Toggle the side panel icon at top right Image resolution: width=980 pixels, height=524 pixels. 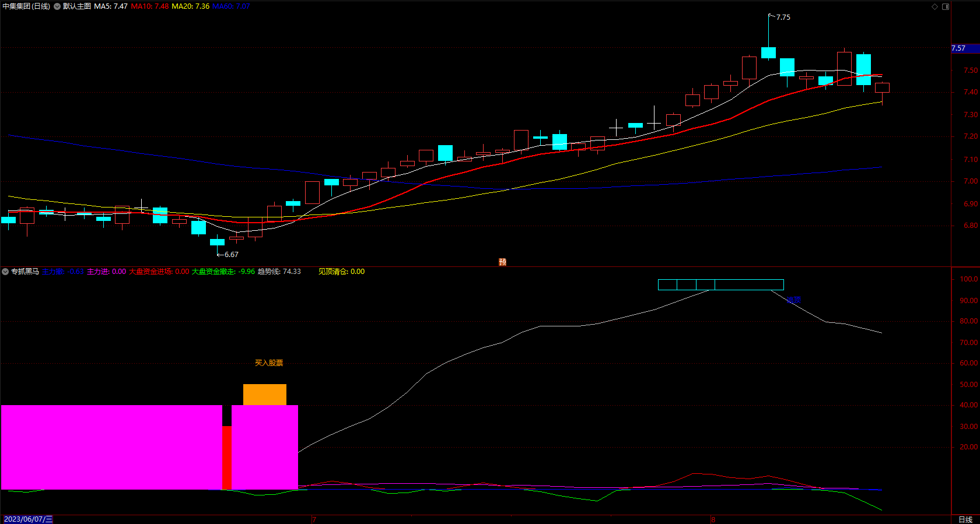(946, 6)
